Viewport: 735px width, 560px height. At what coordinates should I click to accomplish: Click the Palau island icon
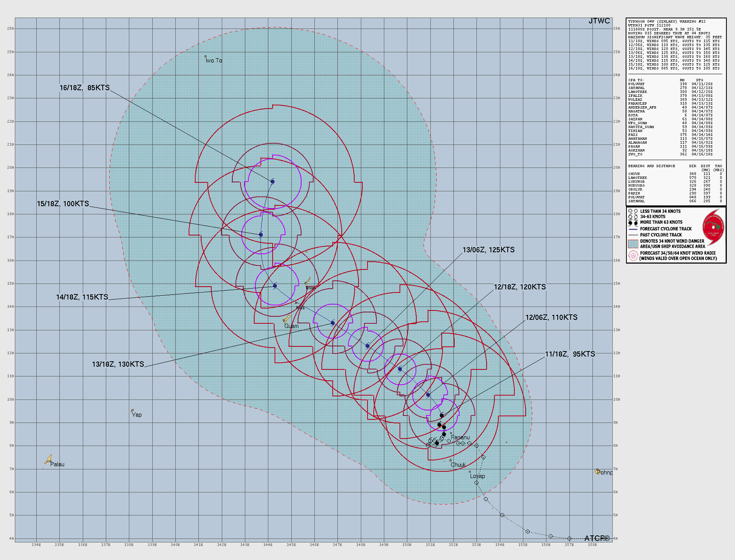point(48,459)
